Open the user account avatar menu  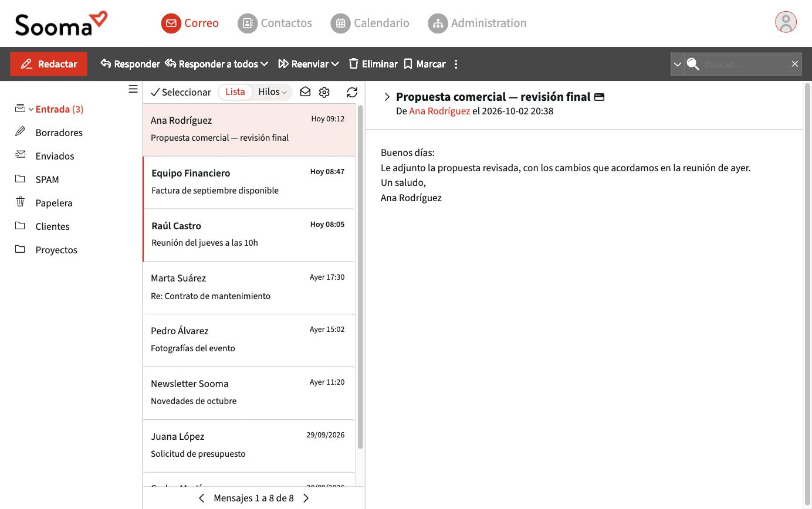click(x=786, y=22)
